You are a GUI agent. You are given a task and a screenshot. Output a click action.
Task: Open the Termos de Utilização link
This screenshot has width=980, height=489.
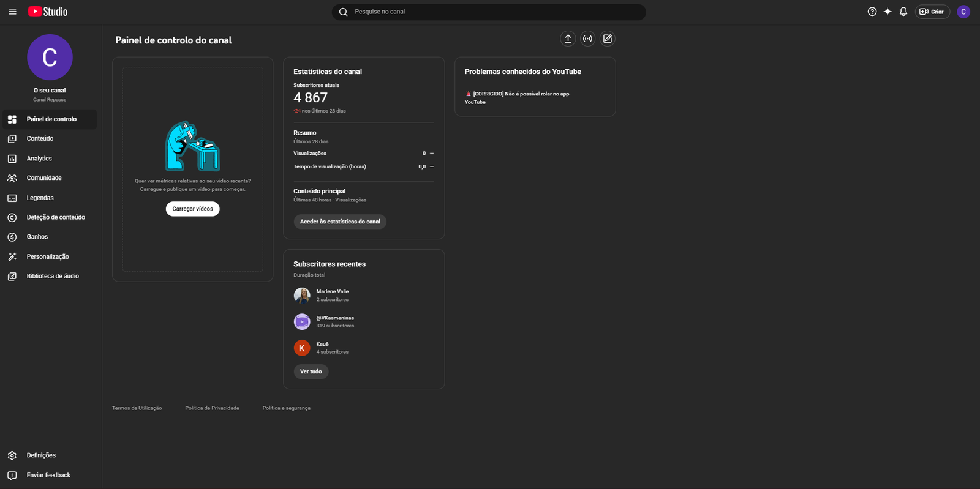pyautogui.click(x=137, y=408)
